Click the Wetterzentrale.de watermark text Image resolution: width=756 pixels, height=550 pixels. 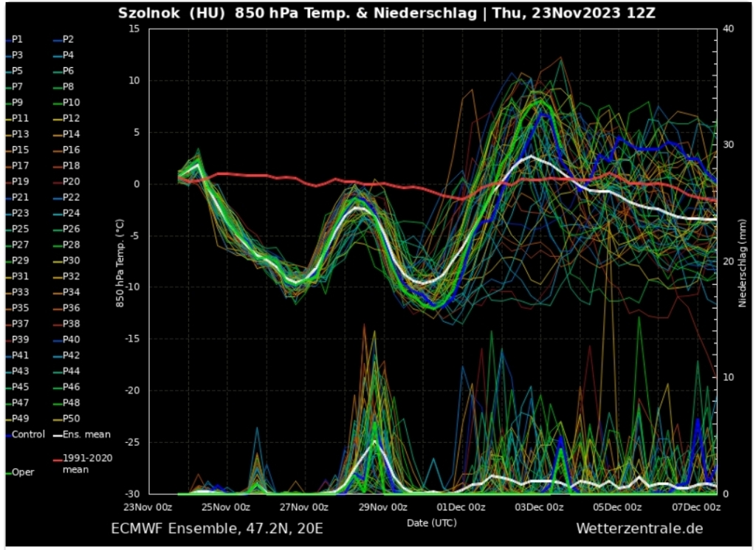(x=639, y=529)
